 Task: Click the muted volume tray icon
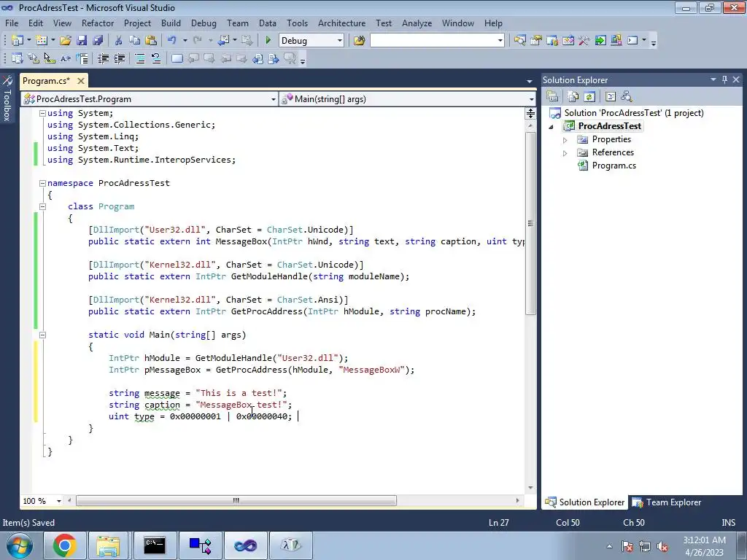coord(662,546)
